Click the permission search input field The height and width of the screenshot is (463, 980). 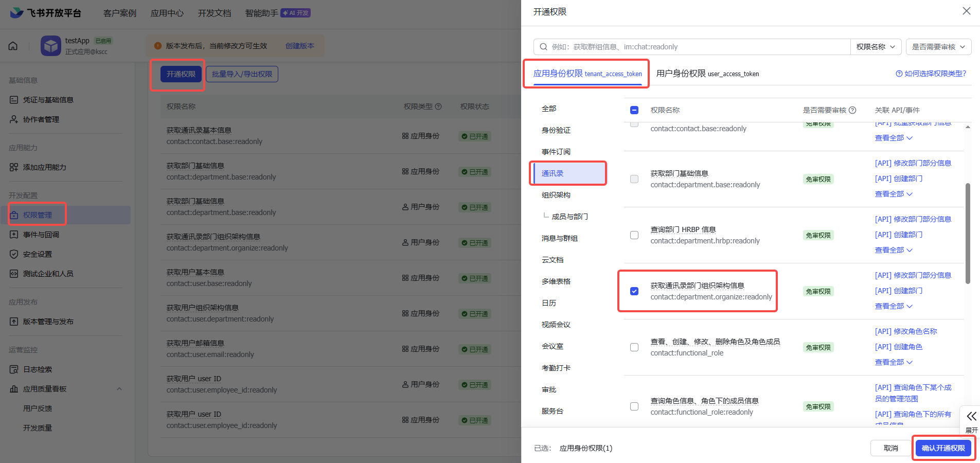[692, 47]
